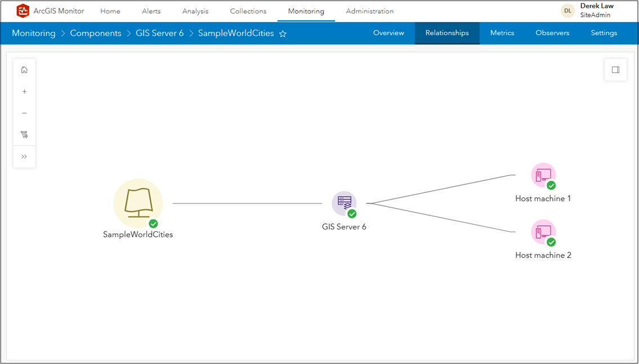Mark SampleWorldCities as favorite with star
The image size is (639, 364).
pyautogui.click(x=283, y=34)
